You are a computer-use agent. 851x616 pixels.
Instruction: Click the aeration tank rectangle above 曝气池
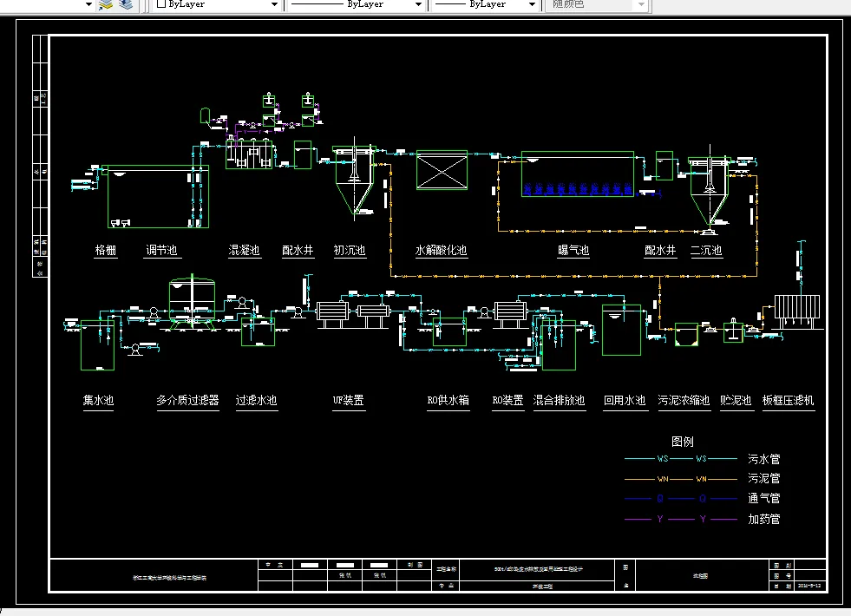point(578,174)
